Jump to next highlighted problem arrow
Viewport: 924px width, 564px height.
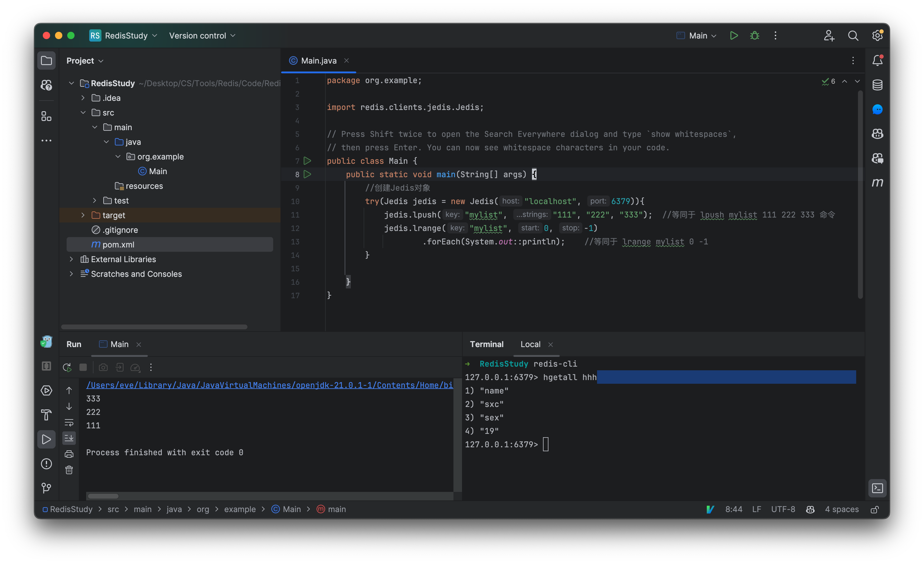(857, 81)
